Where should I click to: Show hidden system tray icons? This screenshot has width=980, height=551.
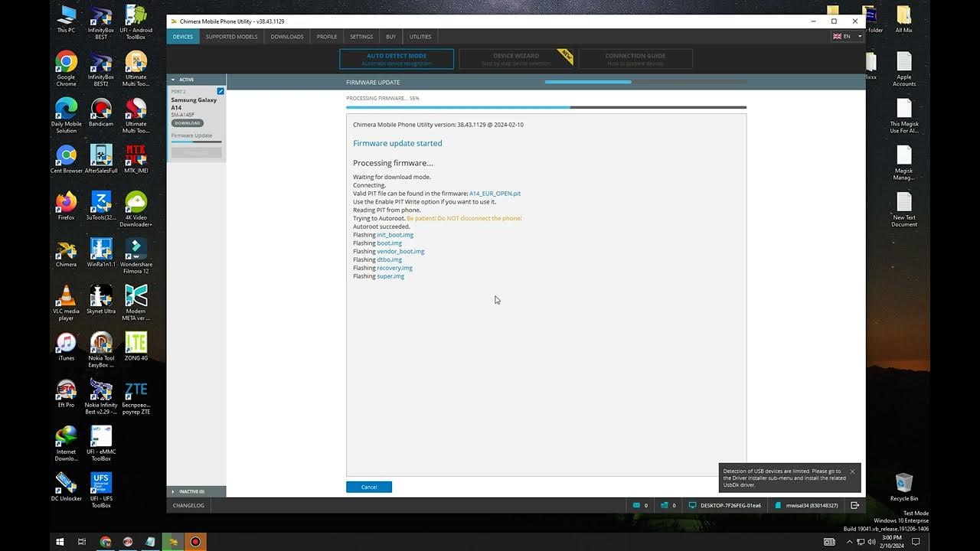[x=848, y=542]
